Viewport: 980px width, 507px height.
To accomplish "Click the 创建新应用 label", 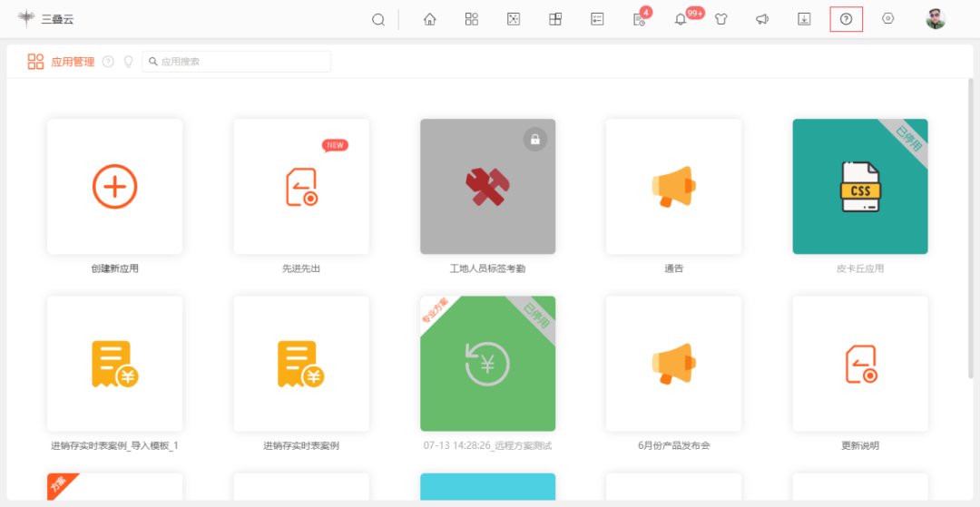I will tap(115, 269).
